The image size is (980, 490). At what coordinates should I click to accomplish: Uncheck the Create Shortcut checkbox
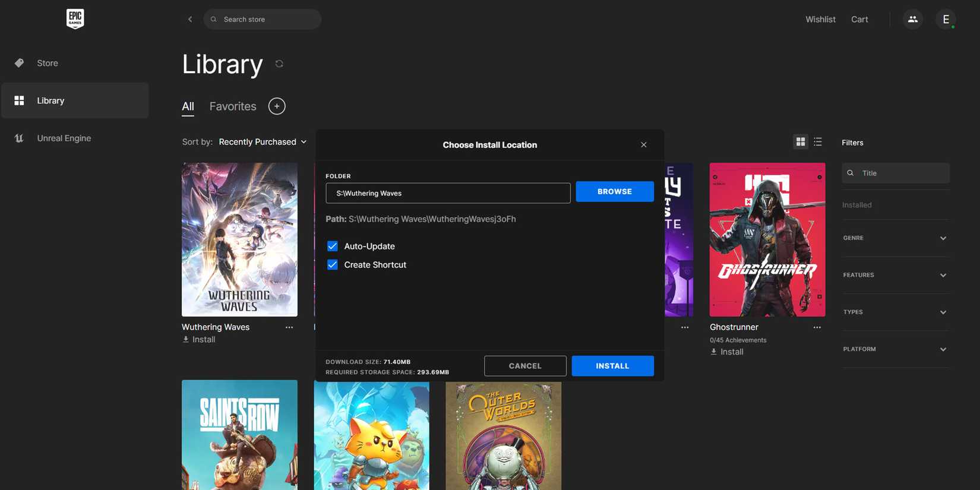[333, 265]
